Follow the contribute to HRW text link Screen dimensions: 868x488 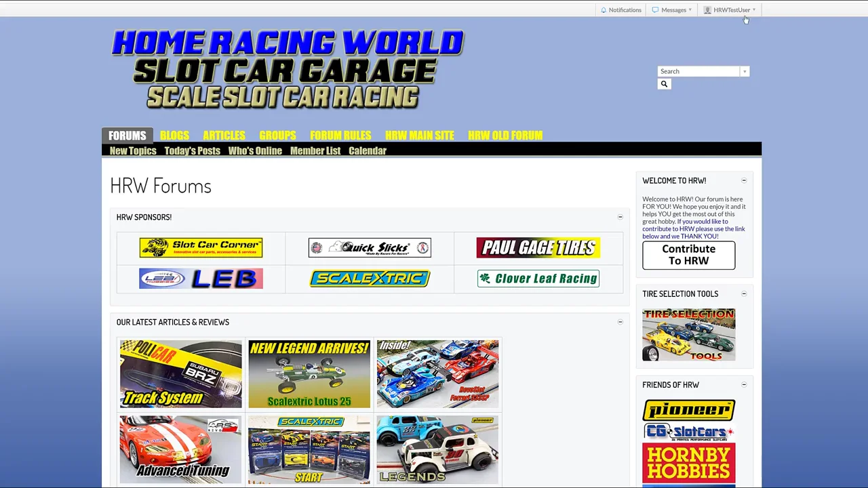(694, 228)
